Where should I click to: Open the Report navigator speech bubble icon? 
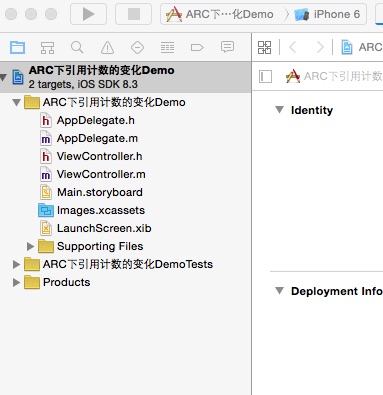pos(227,47)
